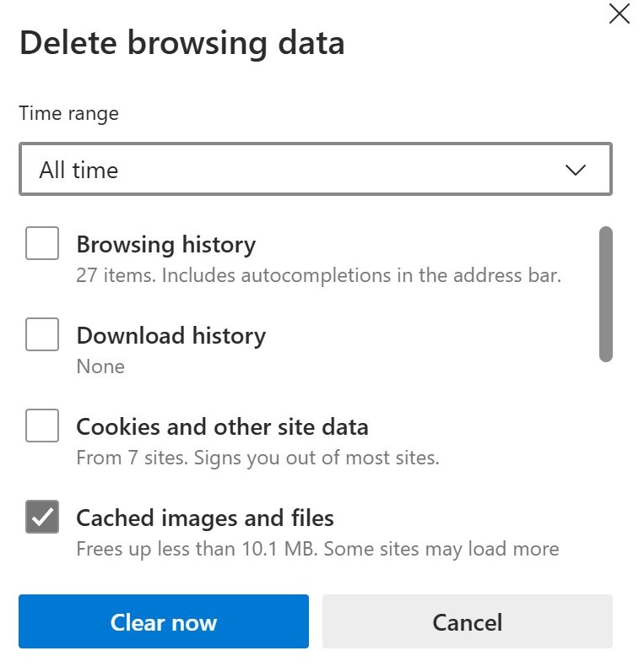
Task: Click the 27 items description under Browsing history
Action: pyautogui.click(x=318, y=275)
